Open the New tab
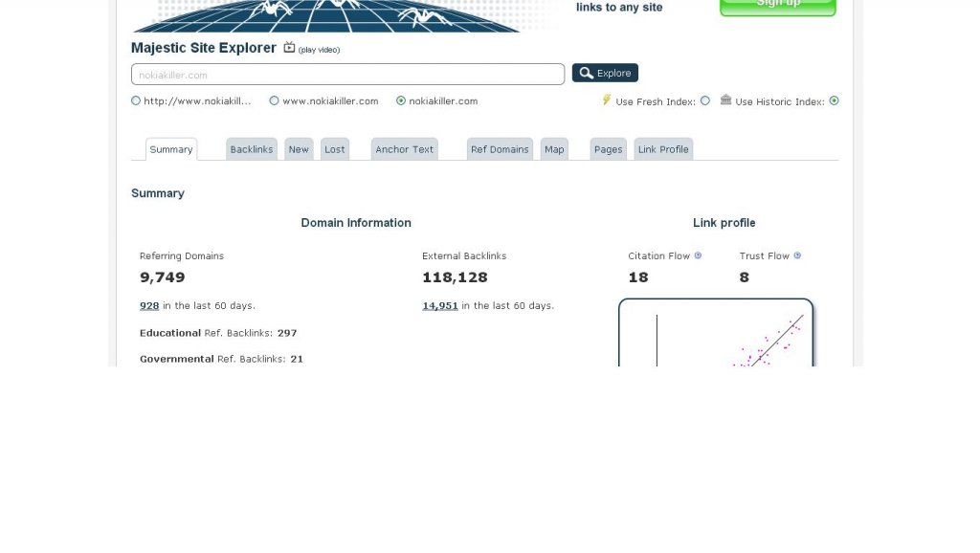 click(299, 149)
